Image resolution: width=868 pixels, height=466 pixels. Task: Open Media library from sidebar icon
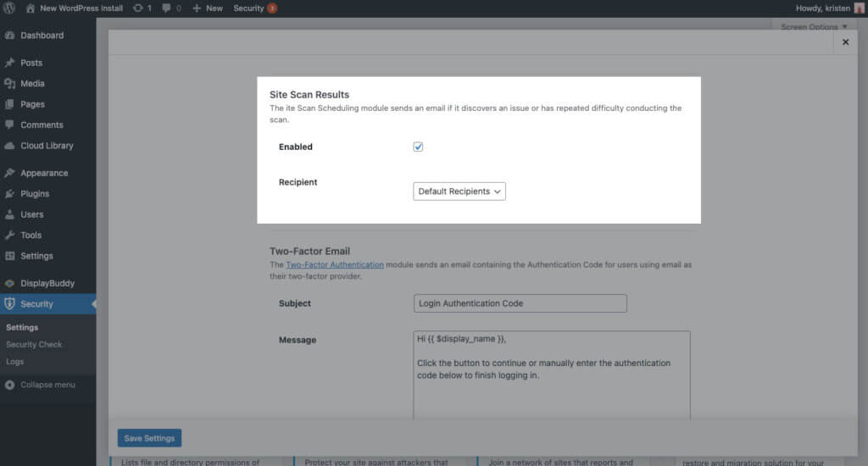9,84
